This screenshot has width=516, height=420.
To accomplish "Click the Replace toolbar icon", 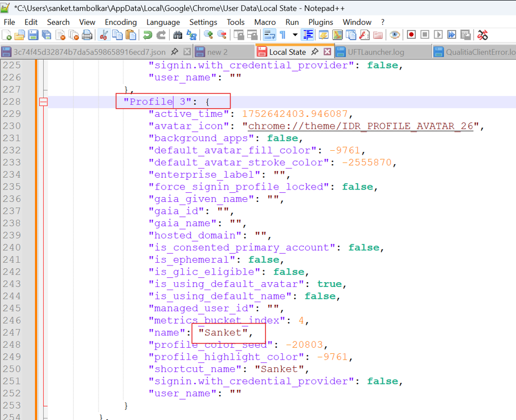I will point(191,35).
